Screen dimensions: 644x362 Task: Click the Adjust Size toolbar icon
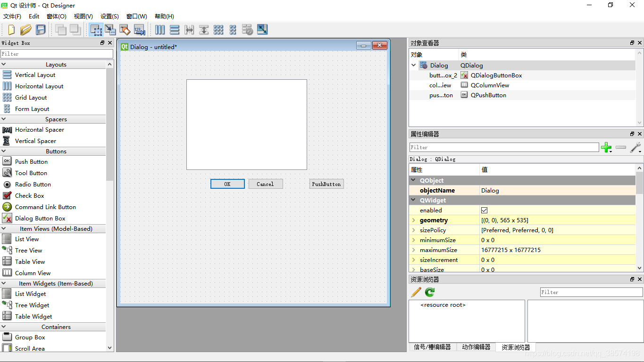point(262,30)
